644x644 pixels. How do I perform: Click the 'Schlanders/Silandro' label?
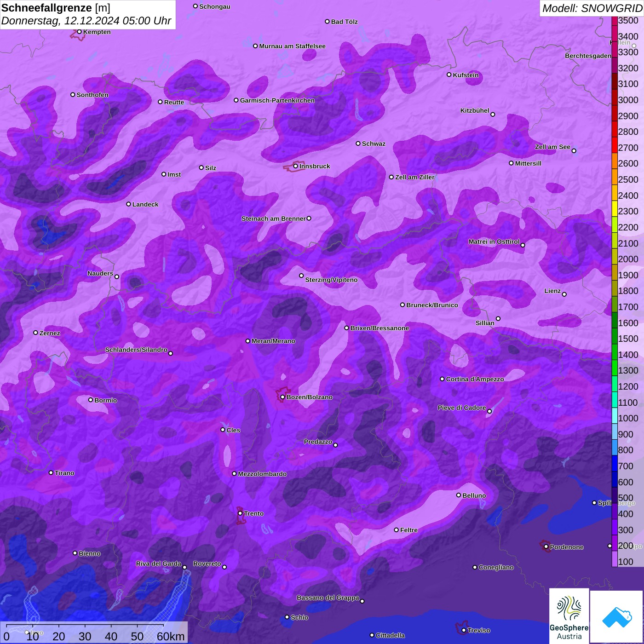(x=136, y=350)
